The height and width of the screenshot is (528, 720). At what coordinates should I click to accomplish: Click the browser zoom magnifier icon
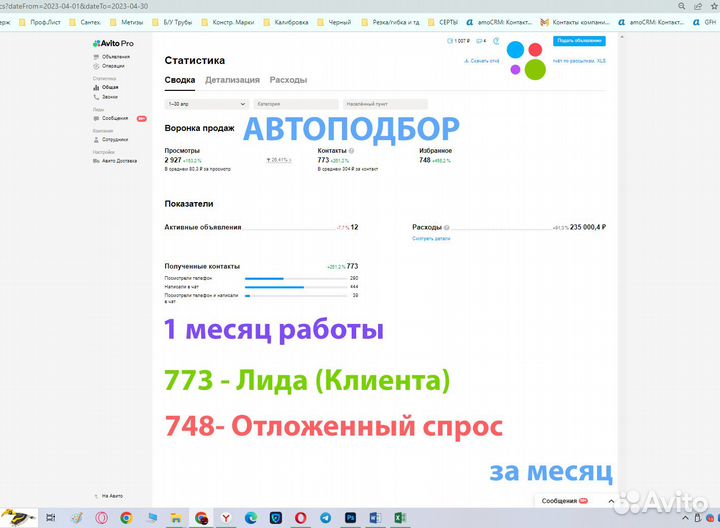point(682,6)
